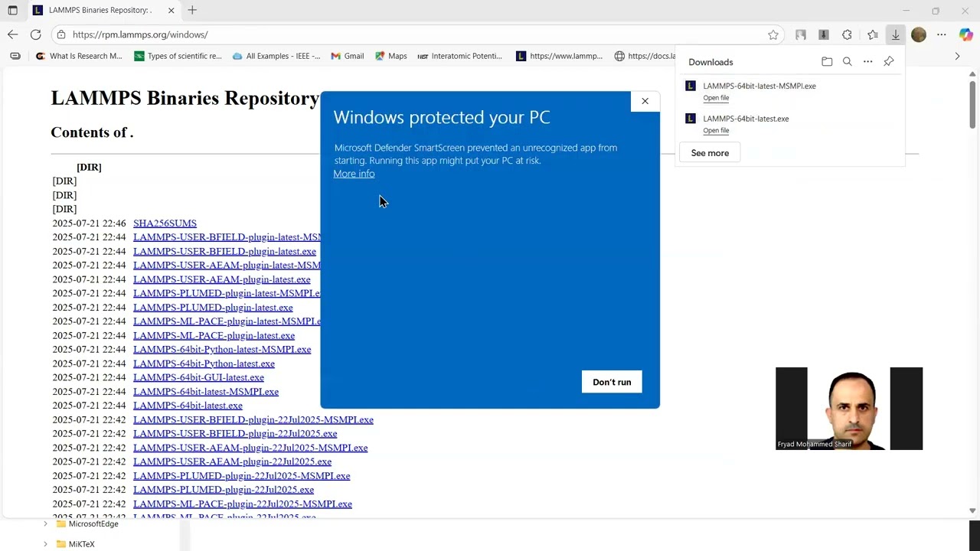This screenshot has height=551, width=980.
Task: Open file for LAMMPS-64bit-latest-MSMPI.exe download
Action: coord(716,98)
